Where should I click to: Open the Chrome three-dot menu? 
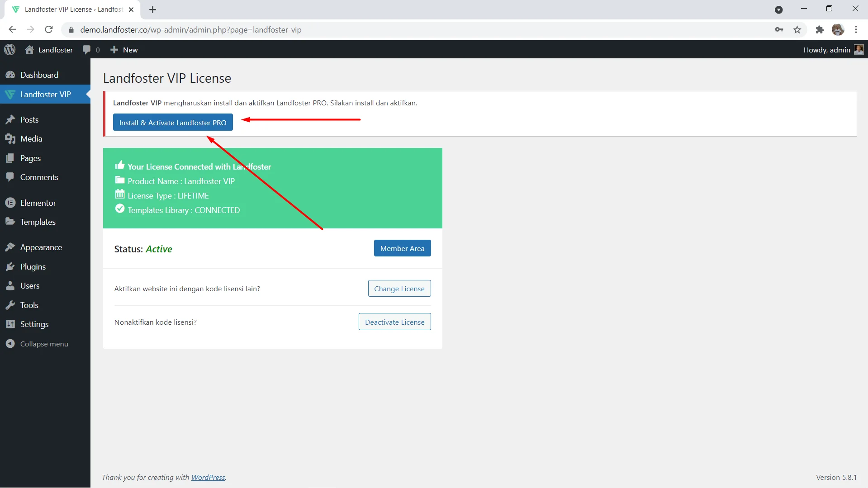tap(856, 30)
